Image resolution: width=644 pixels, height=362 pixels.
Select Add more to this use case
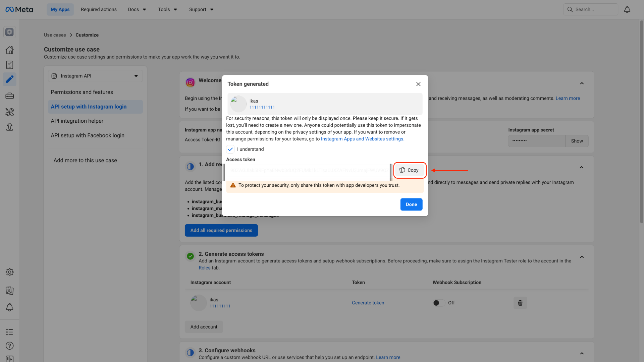point(85,161)
